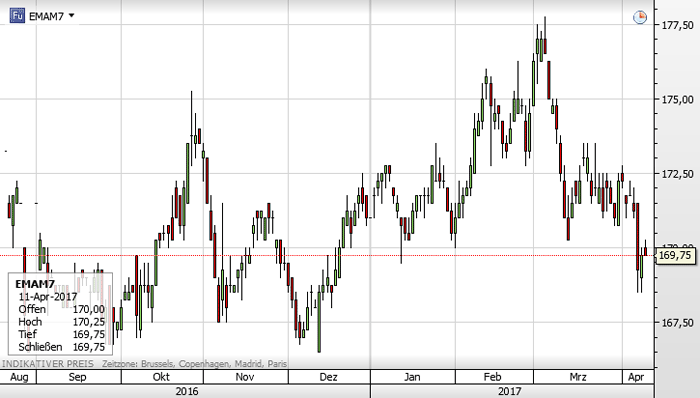Click the 172,50 price axis label

click(x=677, y=174)
